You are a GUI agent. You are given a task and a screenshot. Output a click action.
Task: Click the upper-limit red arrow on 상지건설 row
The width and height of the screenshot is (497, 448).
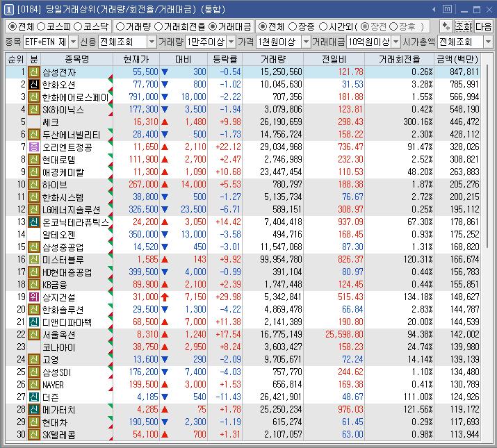tap(165, 297)
